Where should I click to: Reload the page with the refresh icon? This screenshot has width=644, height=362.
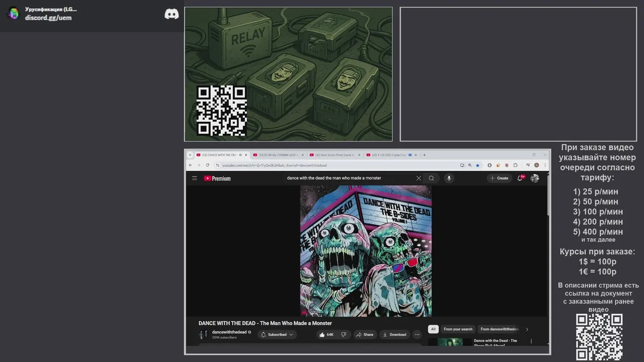207,165
